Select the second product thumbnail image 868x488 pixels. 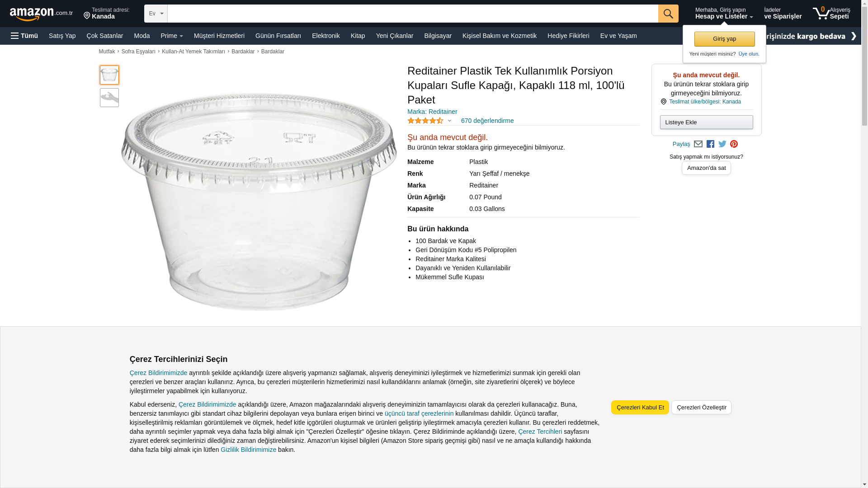coord(109,98)
